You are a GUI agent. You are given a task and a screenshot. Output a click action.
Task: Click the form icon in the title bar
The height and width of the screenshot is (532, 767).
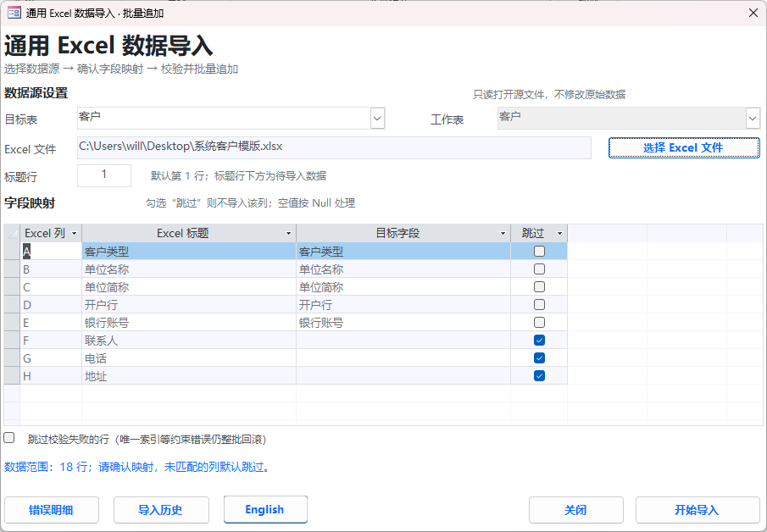click(x=14, y=13)
